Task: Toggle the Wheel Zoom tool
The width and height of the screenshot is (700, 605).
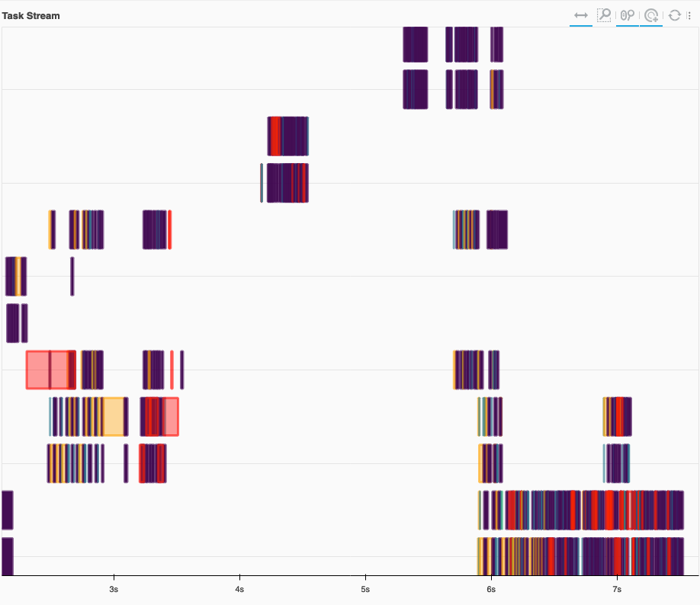Action: [628, 15]
